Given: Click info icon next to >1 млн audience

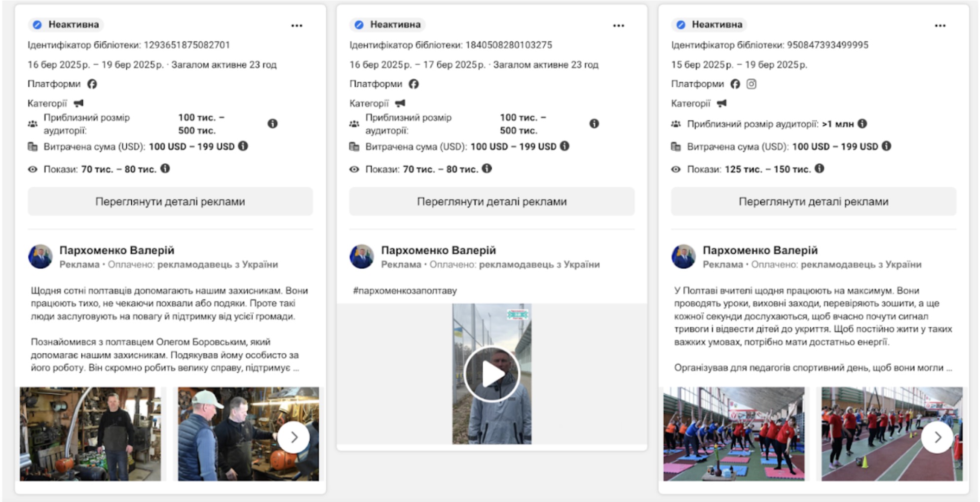Looking at the screenshot, I should point(862,124).
